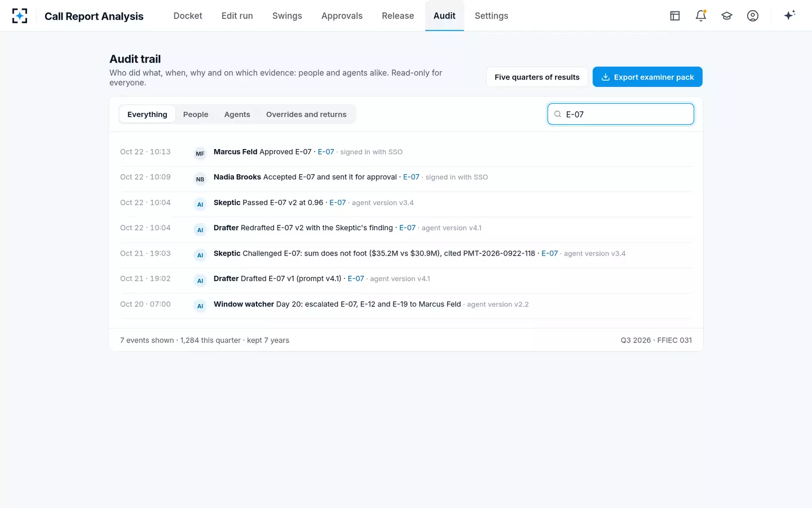Click the AI badge on Drafter Redrafted row
This screenshot has width=812, height=508.
(x=200, y=230)
